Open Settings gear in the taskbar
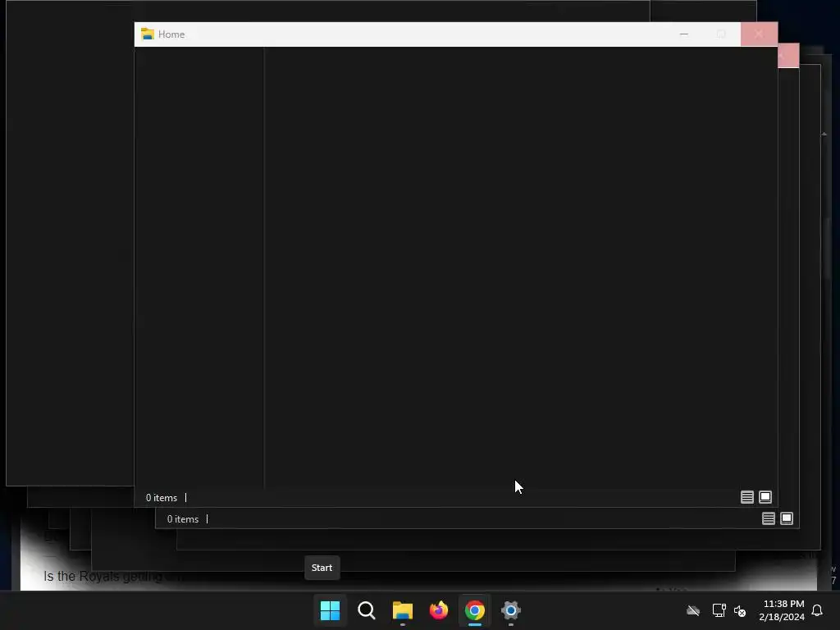The width and height of the screenshot is (840, 630). 511,610
